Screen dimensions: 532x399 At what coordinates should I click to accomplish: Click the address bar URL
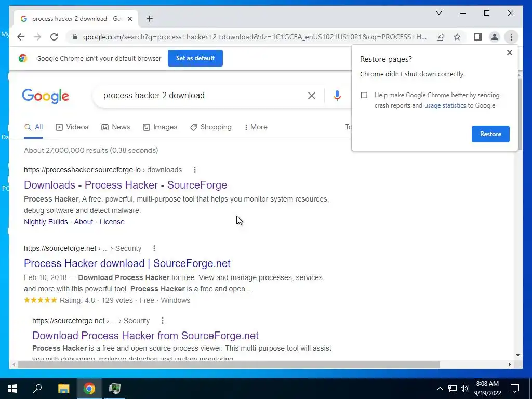[255, 37]
